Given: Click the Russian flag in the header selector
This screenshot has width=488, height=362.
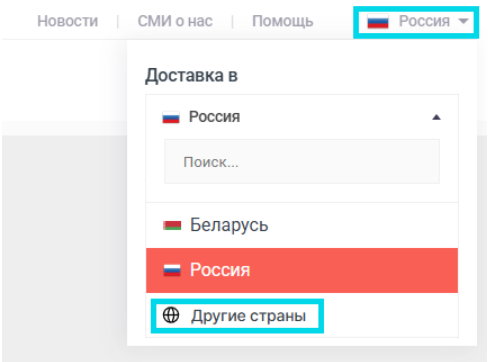Looking at the screenshot, I should pos(378,22).
